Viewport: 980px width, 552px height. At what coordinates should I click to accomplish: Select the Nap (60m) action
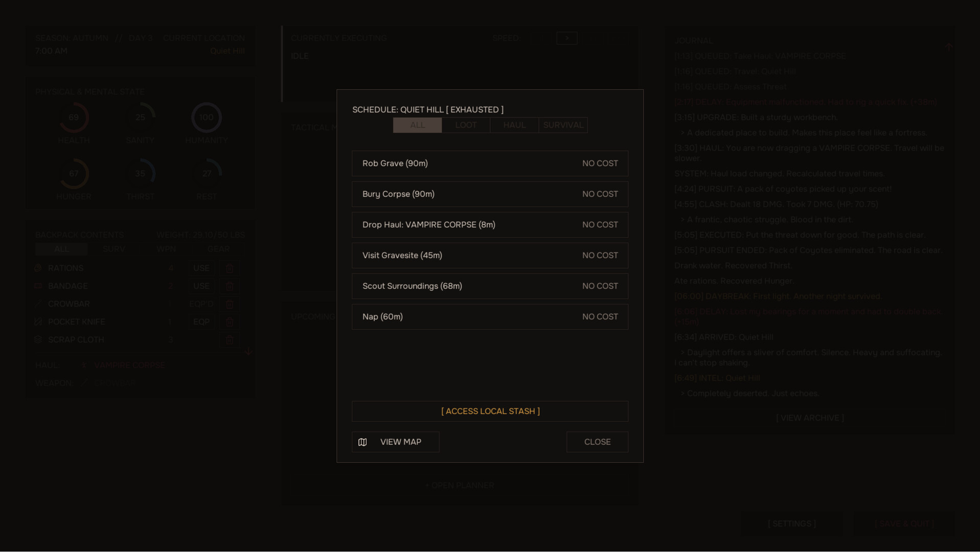[x=490, y=317]
